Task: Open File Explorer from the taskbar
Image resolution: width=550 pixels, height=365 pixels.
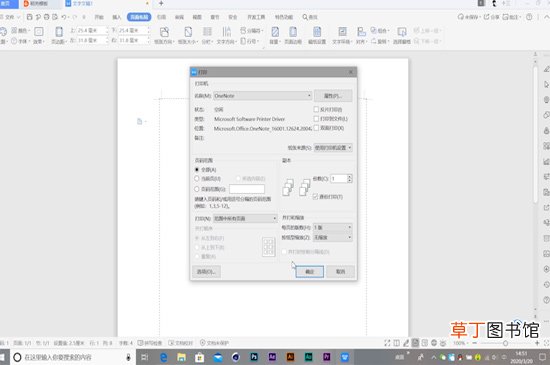Action: click(x=181, y=357)
